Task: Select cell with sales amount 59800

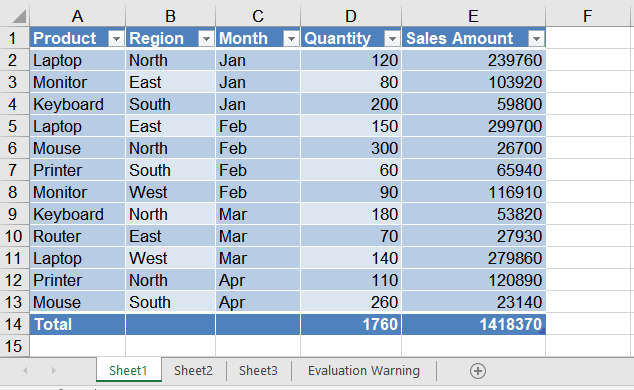Action: pos(473,104)
